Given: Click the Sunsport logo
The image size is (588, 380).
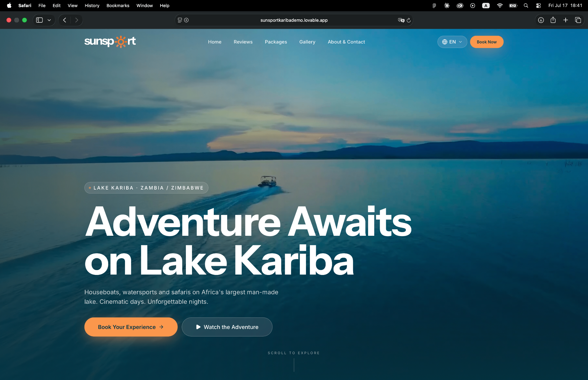Looking at the screenshot, I should click(110, 42).
